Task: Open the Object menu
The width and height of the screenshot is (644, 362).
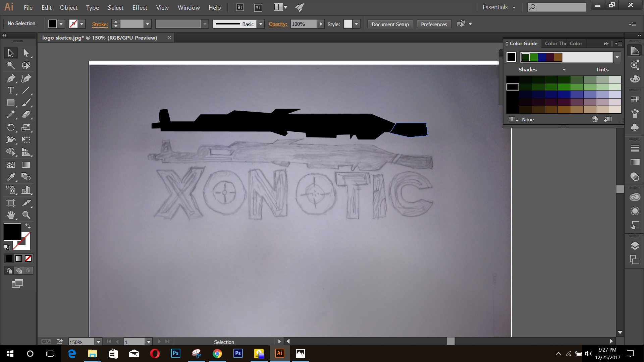Action: click(69, 7)
